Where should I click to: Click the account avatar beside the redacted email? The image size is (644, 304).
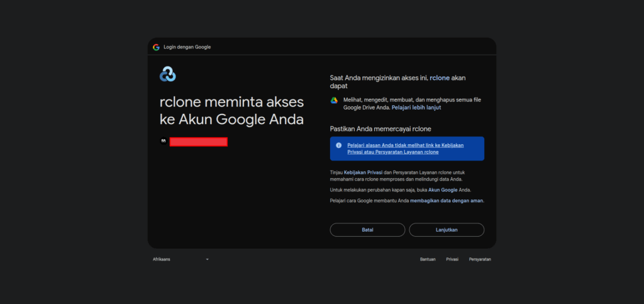[164, 142]
